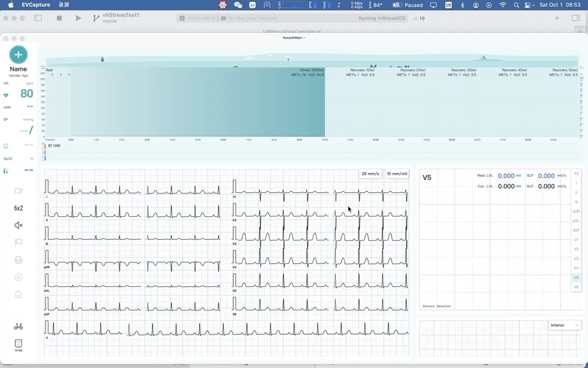Click the heart rate value 80
The height and width of the screenshot is (368, 588).
[x=27, y=94]
